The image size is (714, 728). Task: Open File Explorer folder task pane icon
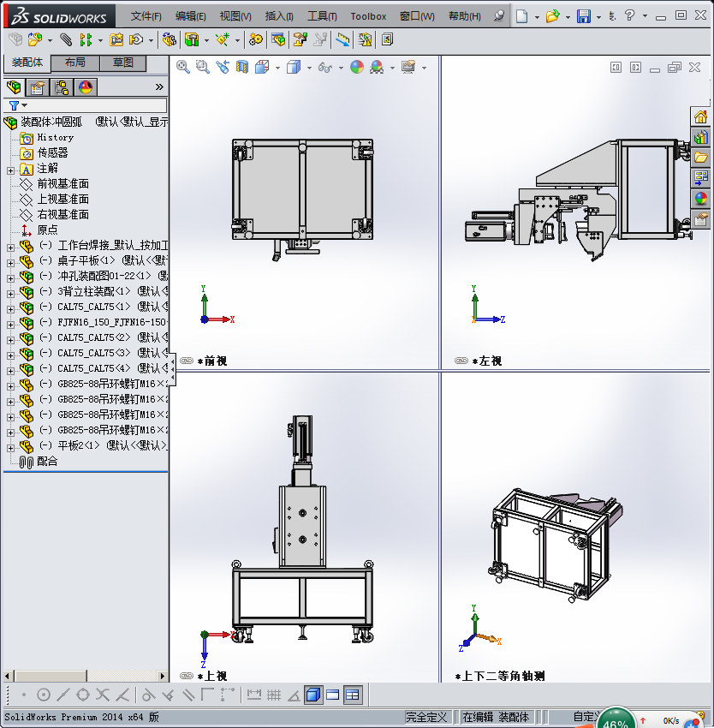(700, 158)
